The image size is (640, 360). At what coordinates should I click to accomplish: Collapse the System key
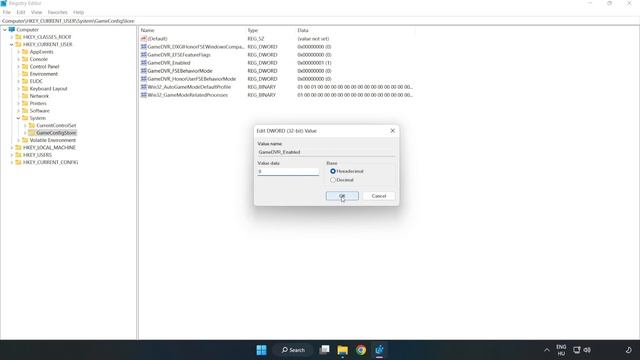coord(18,118)
